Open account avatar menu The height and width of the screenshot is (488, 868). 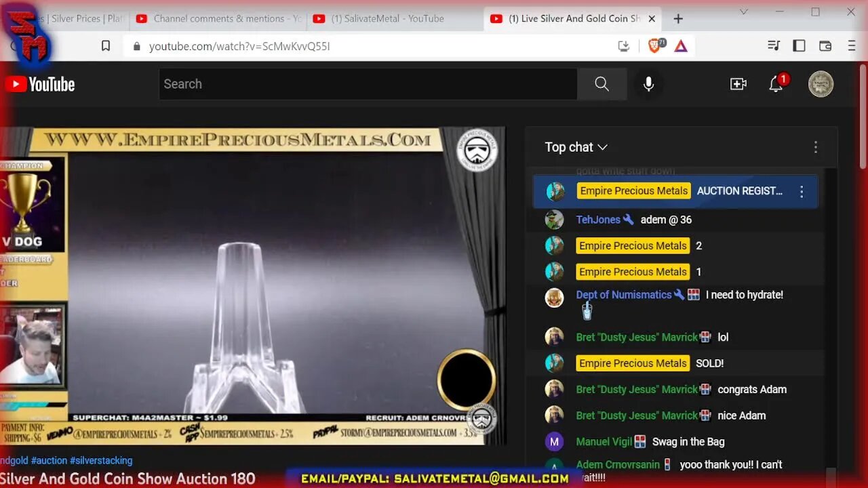(821, 84)
